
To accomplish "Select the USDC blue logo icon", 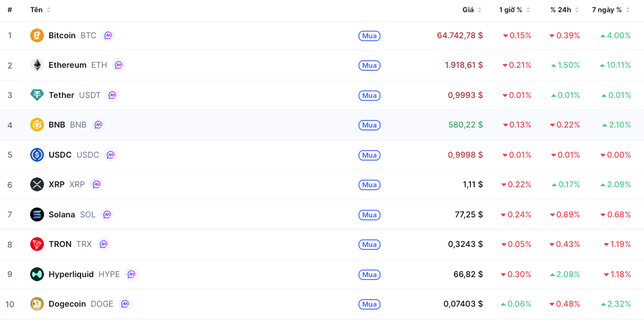I will click(37, 155).
